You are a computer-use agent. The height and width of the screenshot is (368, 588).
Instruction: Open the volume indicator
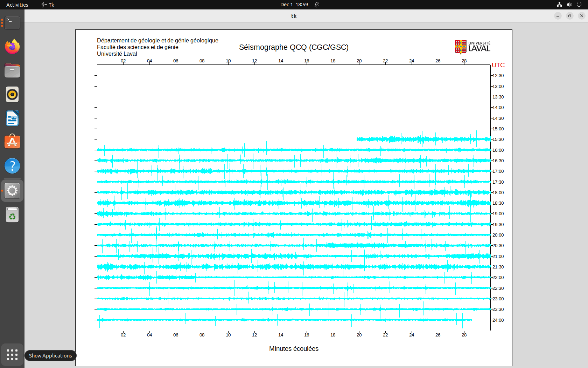(x=569, y=5)
